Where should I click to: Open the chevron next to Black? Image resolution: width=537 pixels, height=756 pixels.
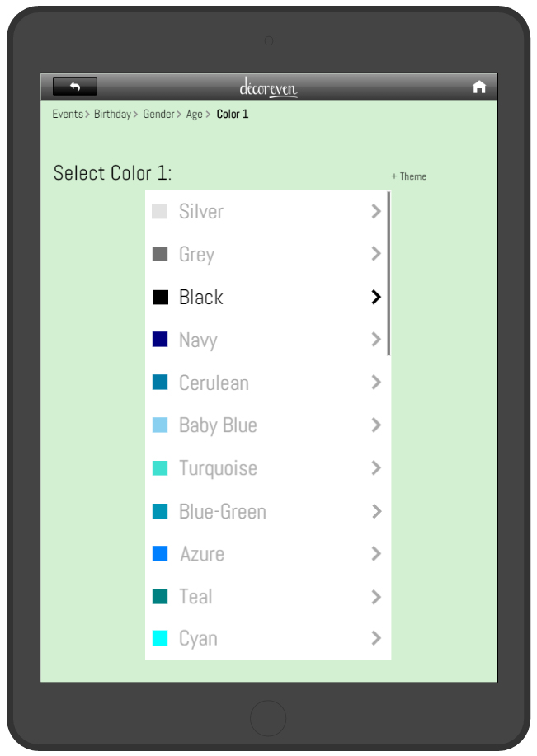tap(376, 297)
